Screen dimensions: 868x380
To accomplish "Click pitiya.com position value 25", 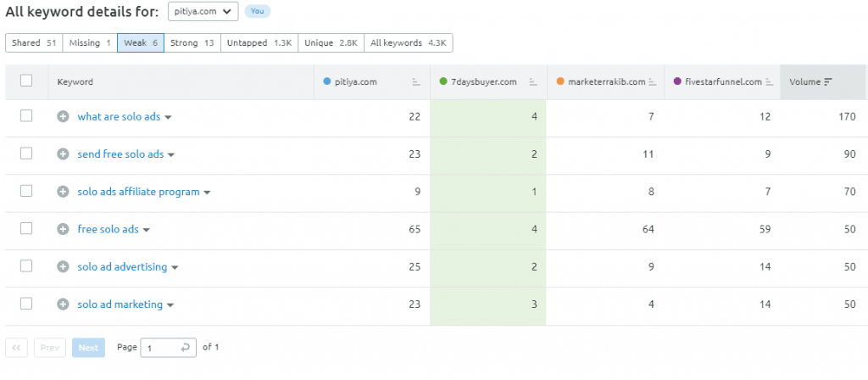I will point(414,267).
